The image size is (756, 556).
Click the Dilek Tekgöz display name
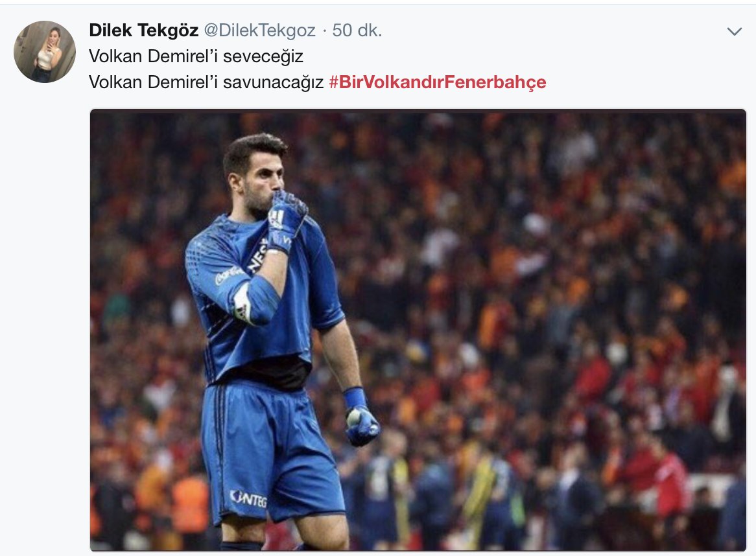coord(144,30)
